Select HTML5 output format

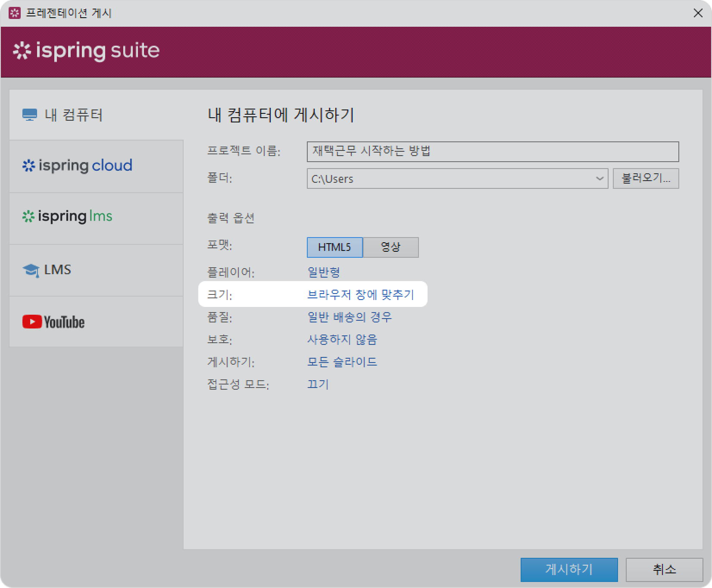[334, 247]
